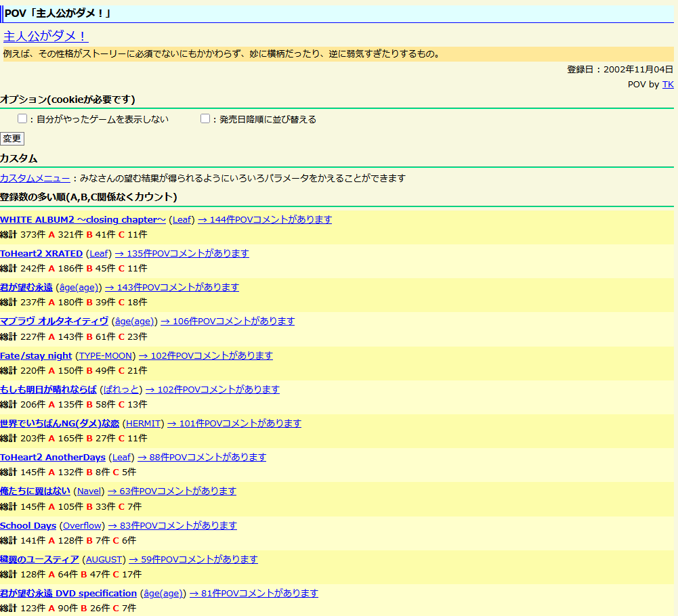678x616 pixels.
Task: Click the 変更 button
Action: click(12, 138)
